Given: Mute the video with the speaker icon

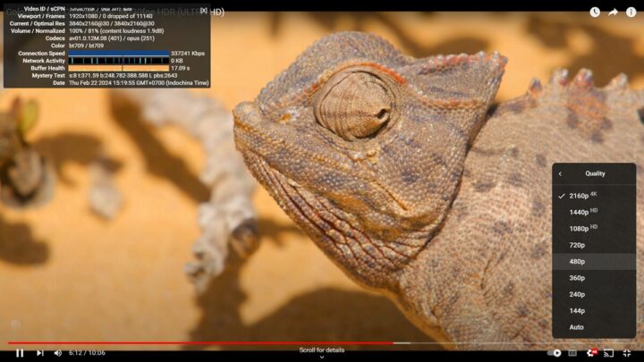Looking at the screenshot, I should point(58,353).
